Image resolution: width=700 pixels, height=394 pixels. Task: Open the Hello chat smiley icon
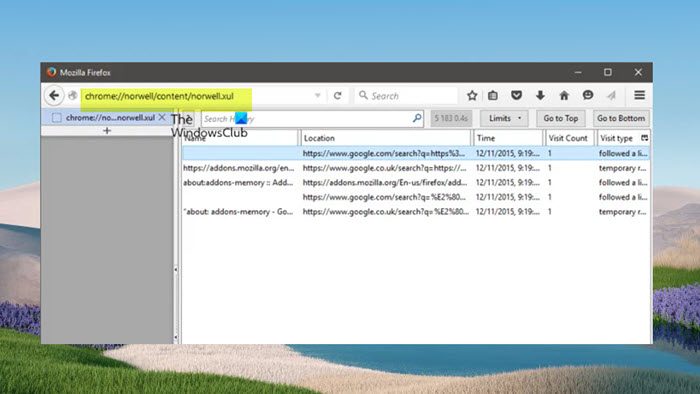coord(588,95)
